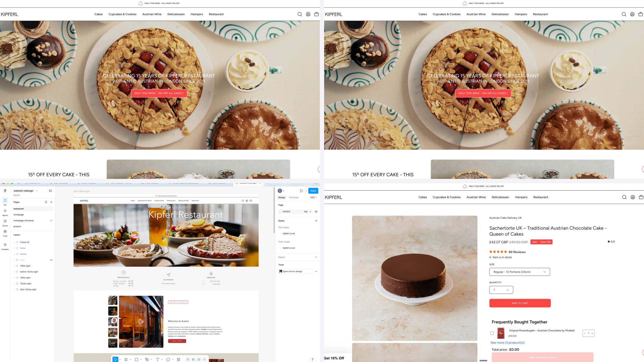The height and width of the screenshot is (362, 644).
Task: Open the cart bag icon in the right homepage window
Action: pyautogui.click(x=641, y=14)
